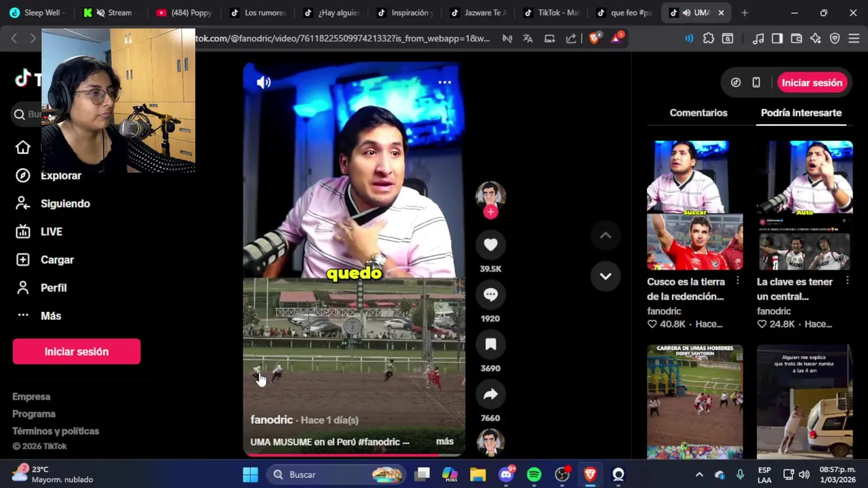Click the get-app phone icon in header
The image size is (868, 488).
[x=756, y=83]
